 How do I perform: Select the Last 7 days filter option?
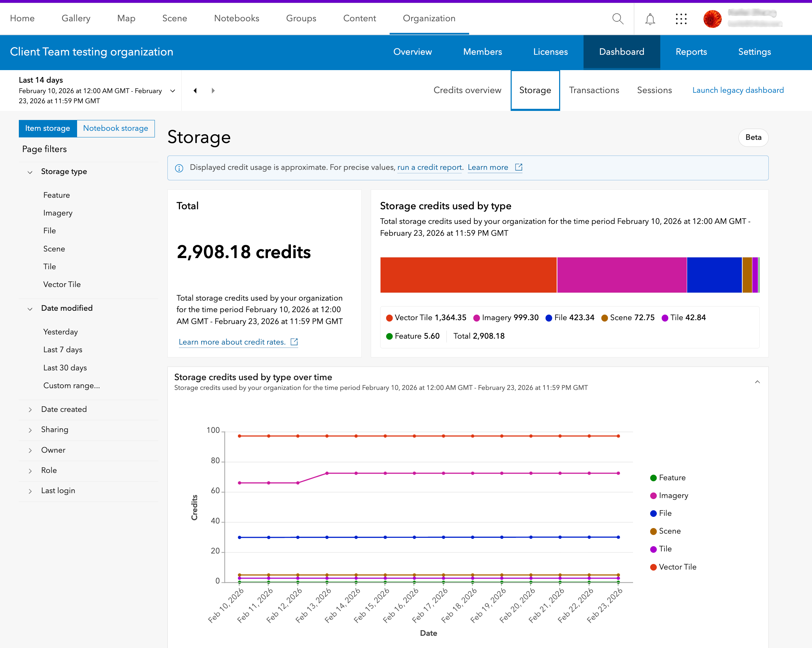(x=62, y=350)
